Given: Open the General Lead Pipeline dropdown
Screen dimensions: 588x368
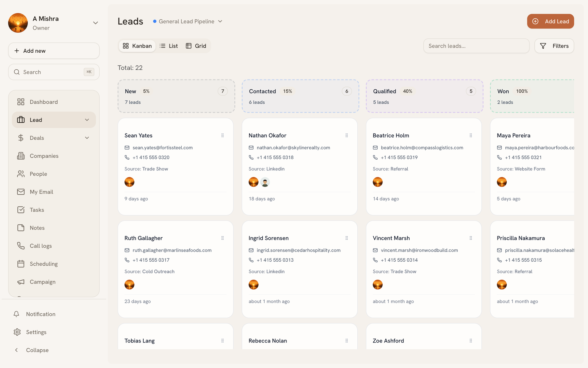Looking at the screenshot, I should click(x=188, y=21).
